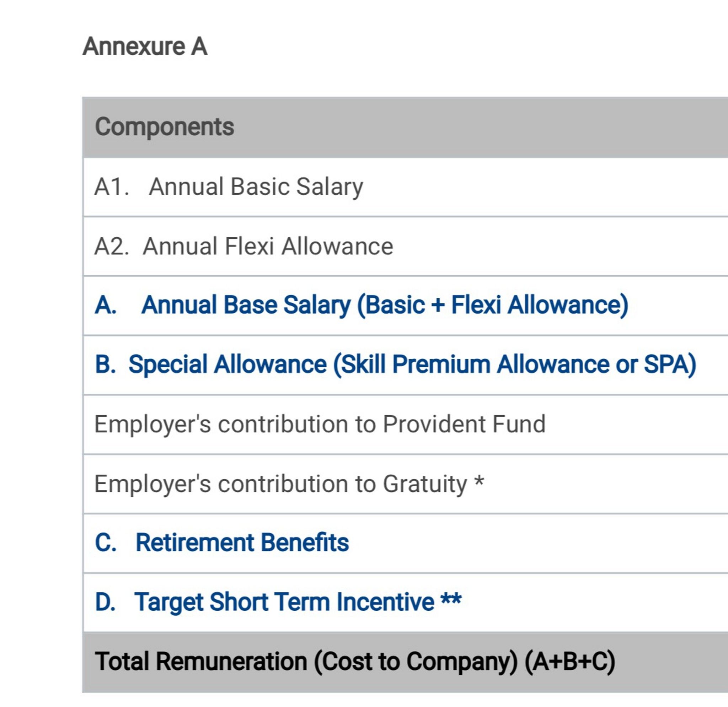Open the Target Short Term Incentive link
The height and width of the screenshot is (707, 728).
(298, 602)
